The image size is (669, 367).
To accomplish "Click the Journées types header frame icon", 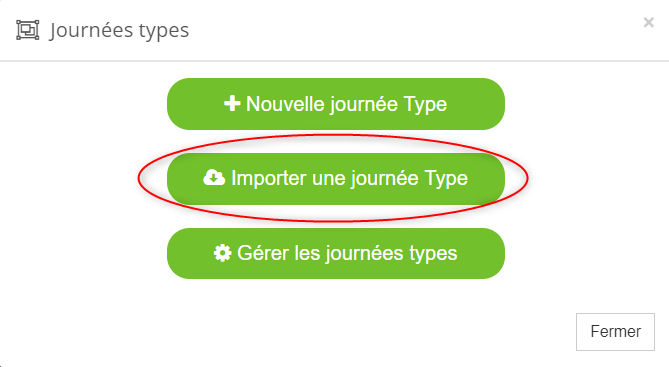I will (28, 30).
